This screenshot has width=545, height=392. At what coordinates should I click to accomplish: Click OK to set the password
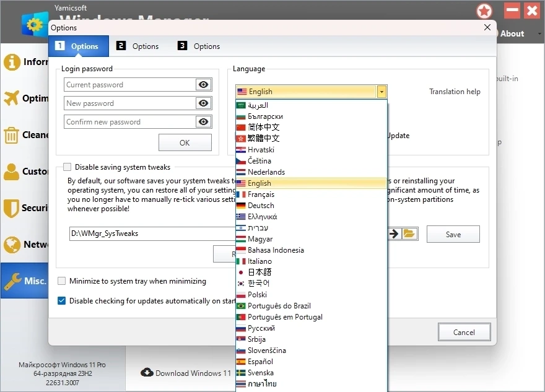click(185, 142)
